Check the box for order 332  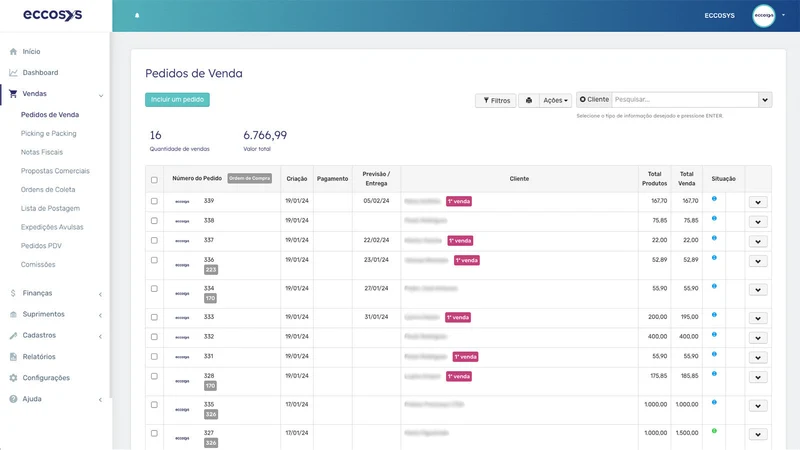click(x=154, y=337)
